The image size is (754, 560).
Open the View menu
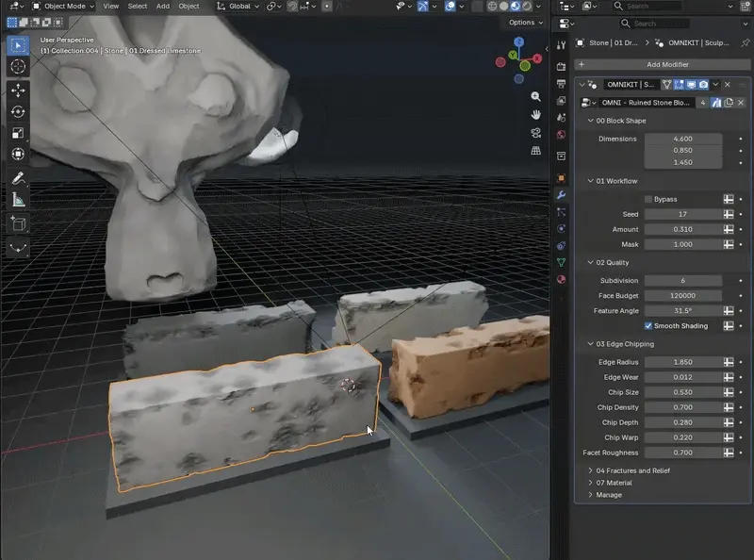pos(110,7)
